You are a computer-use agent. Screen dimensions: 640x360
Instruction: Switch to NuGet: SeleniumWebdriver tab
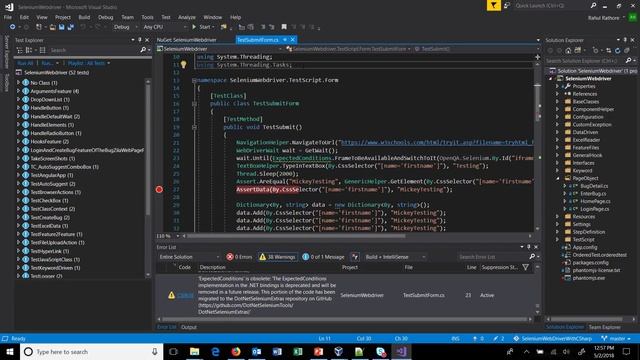[x=187, y=40]
